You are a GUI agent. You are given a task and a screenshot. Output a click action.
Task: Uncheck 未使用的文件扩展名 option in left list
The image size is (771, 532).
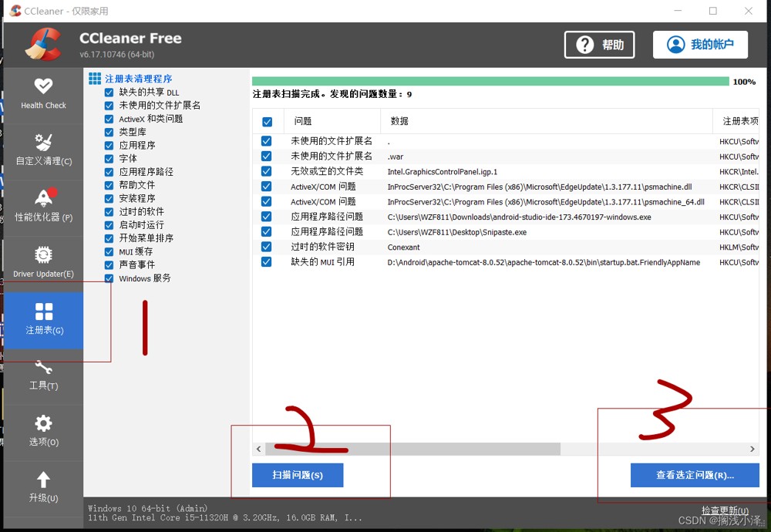tap(109, 106)
